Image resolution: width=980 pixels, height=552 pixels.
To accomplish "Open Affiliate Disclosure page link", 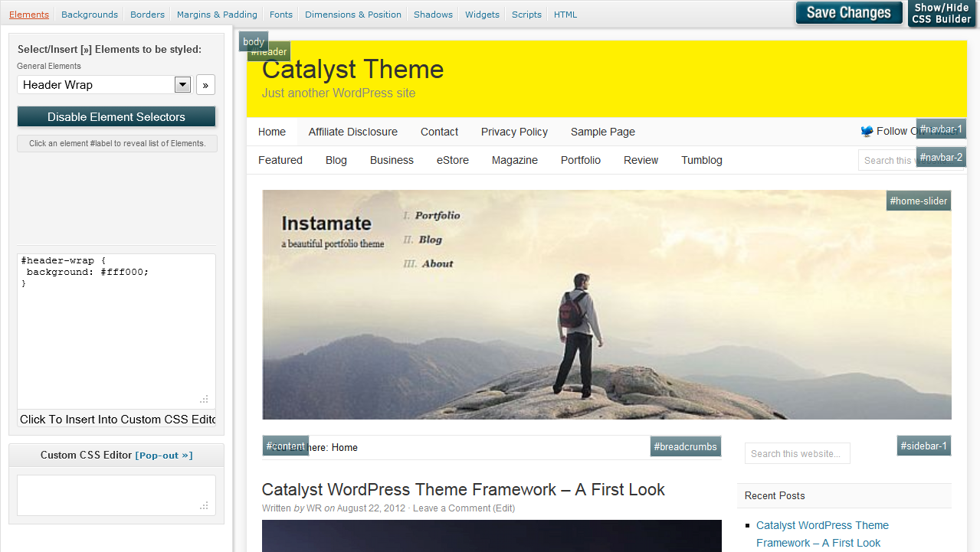I will pyautogui.click(x=353, y=132).
